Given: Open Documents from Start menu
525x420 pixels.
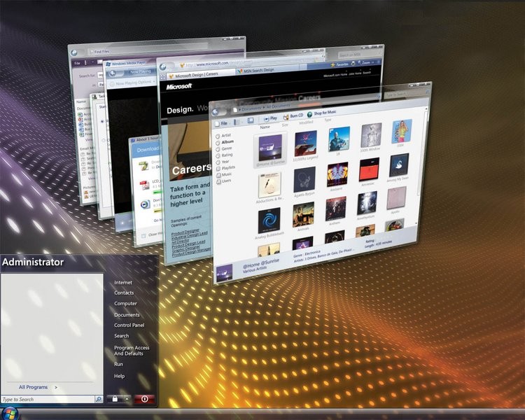Looking at the screenshot, I should [127, 315].
